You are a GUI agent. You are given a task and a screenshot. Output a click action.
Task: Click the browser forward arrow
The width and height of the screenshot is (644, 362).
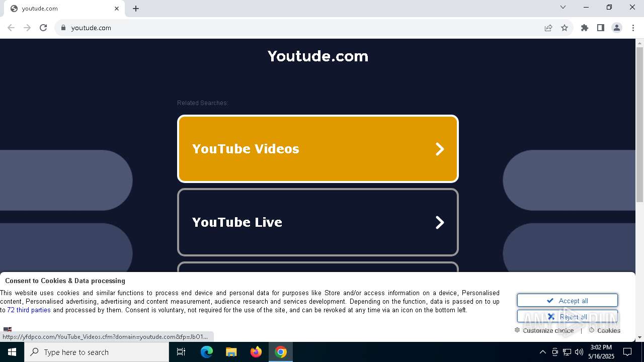coord(27,28)
